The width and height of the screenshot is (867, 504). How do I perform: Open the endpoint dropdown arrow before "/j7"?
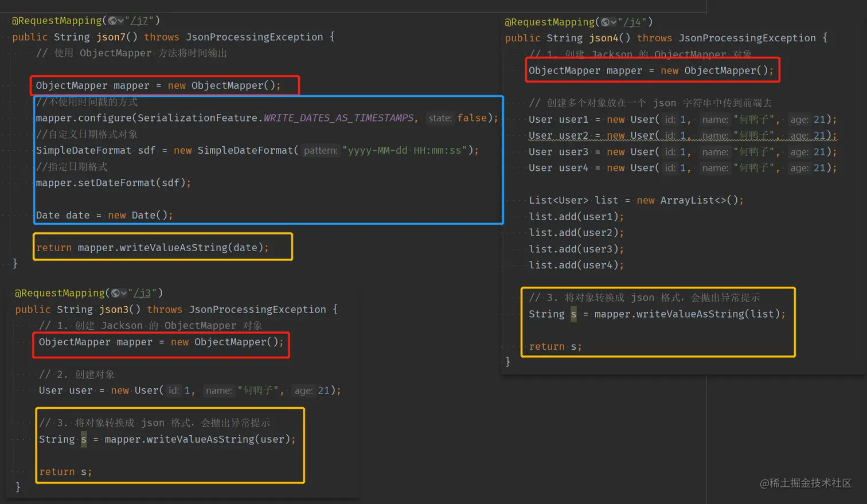point(120,21)
